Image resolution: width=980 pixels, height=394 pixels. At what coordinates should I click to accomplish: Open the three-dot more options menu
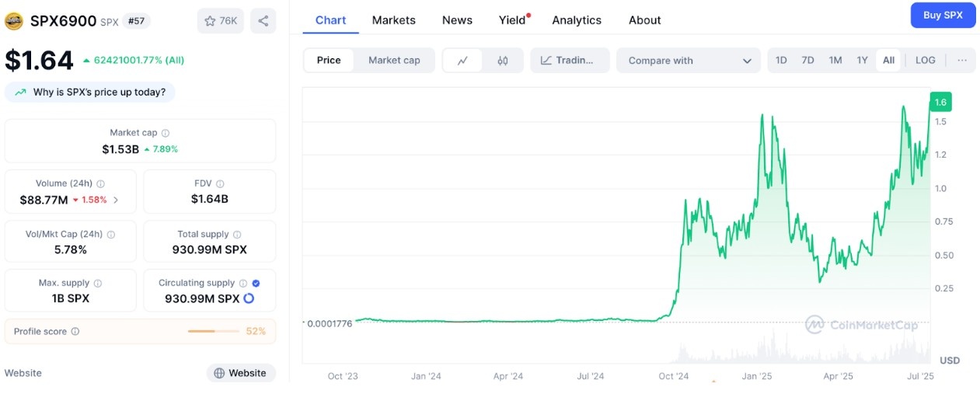point(962,61)
